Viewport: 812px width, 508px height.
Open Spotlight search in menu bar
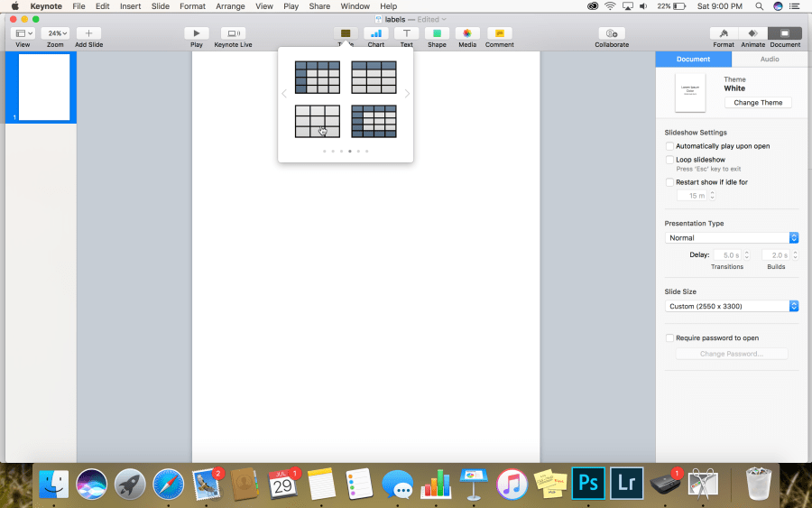pos(759,6)
